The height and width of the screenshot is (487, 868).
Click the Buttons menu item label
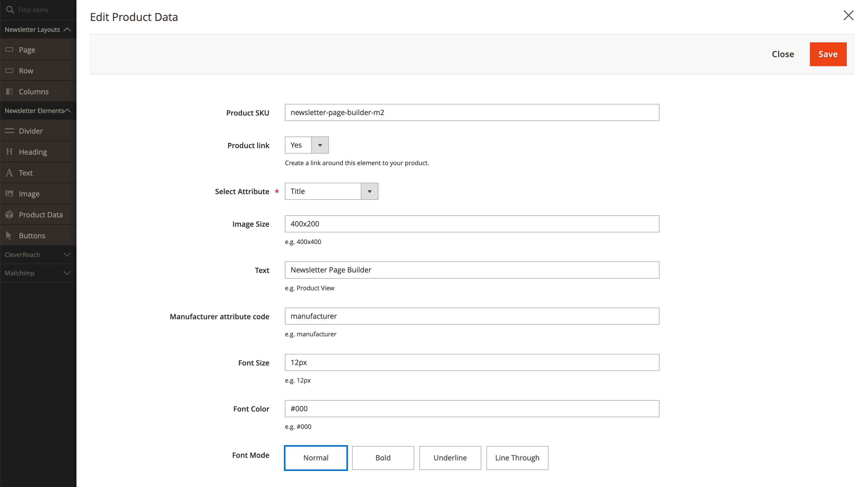(32, 236)
